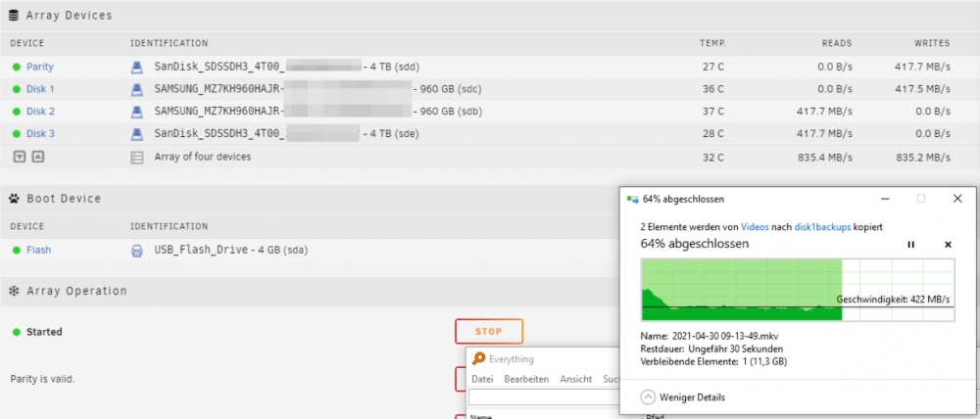Image resolution: width=980 pixels, height=419 pixels.
Task: Click the copy dialog title bar icon
Action: pos(632,199)
